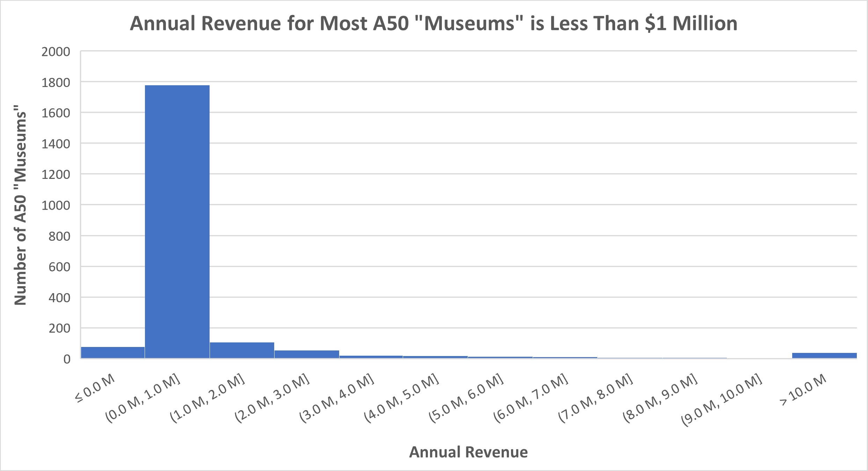The width and height of the screenshot is (868, 471).
Task: Select the > 10.0 M overflow bar
Action: pyautogui.click(x=824, y=356)
